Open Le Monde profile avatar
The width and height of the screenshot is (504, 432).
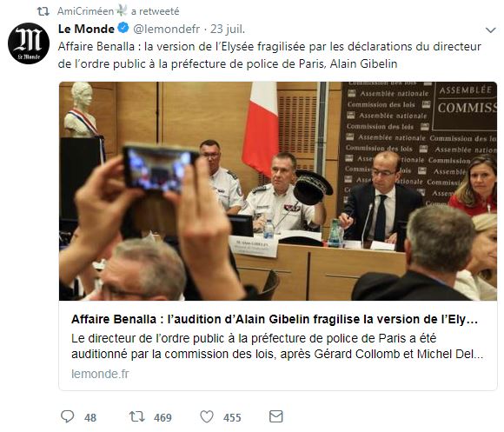tap(29, 43)
